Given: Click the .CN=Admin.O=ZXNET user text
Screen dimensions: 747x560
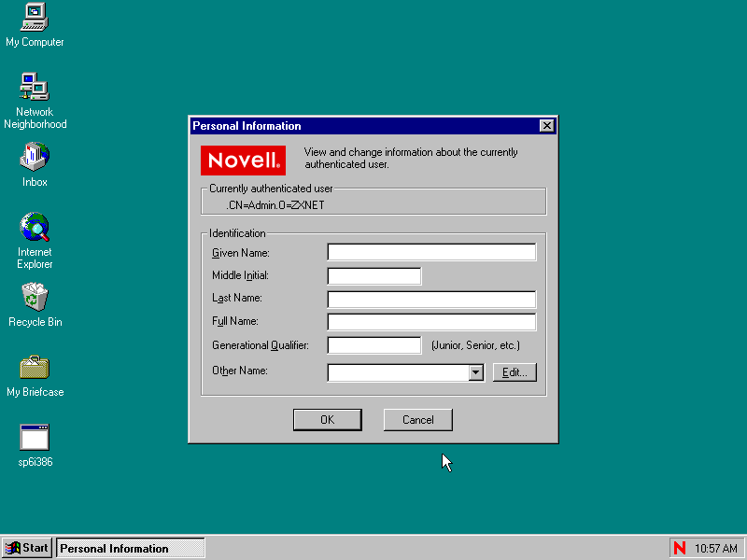Looking at the screenshot, I should (275, 205).
